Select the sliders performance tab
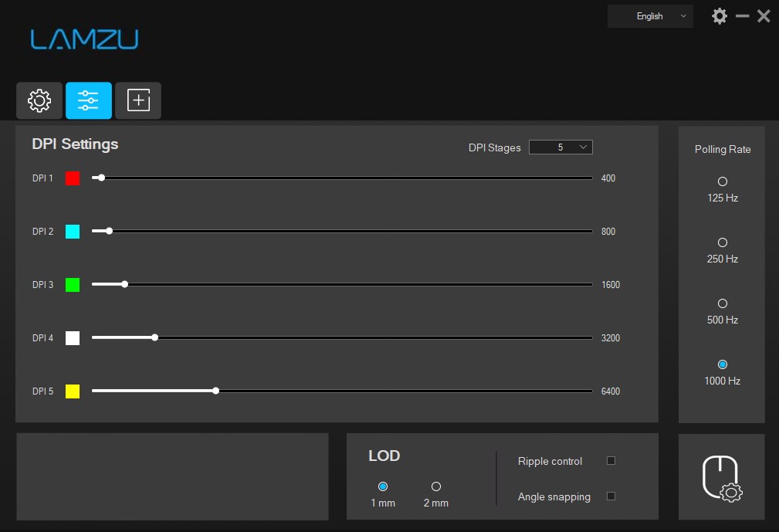Viewport: 779px width, 532px height. (89, 100)
